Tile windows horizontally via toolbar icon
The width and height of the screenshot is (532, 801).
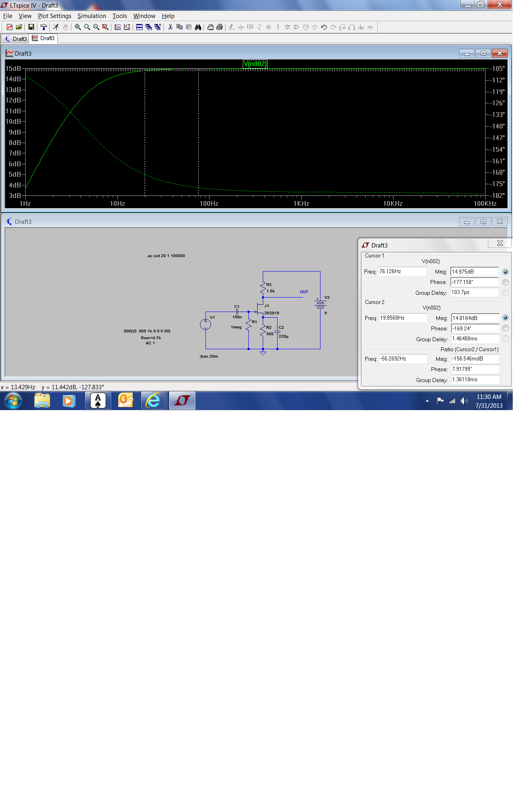139,27
